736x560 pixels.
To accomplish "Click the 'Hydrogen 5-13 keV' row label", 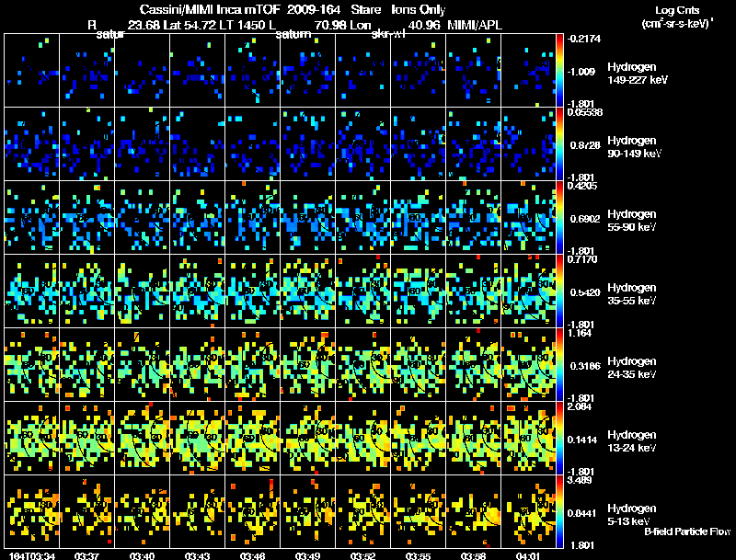I will [632, 515].
